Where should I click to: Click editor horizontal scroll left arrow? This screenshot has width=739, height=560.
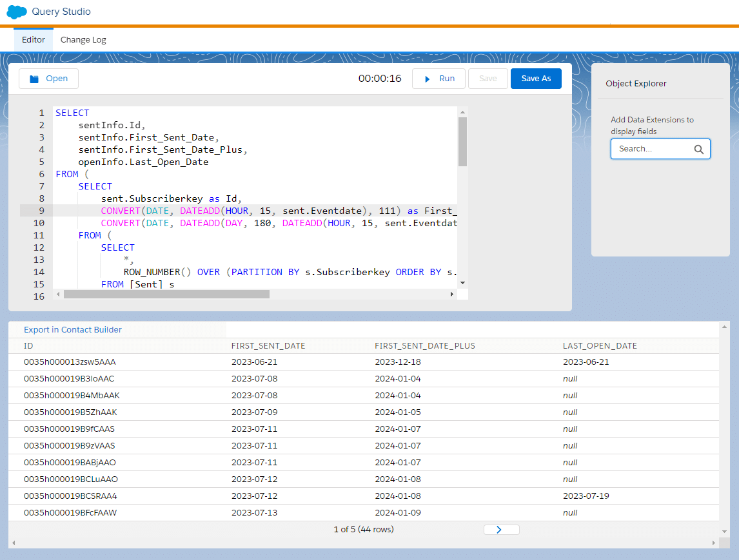pos(58,294)
